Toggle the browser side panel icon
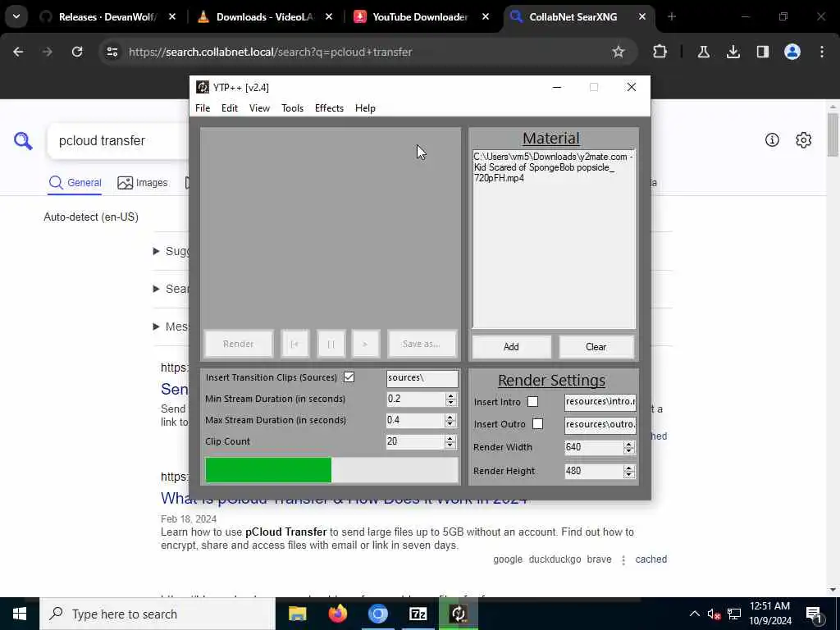The width and height of the screenshot is (840, 630). (762, 52)
